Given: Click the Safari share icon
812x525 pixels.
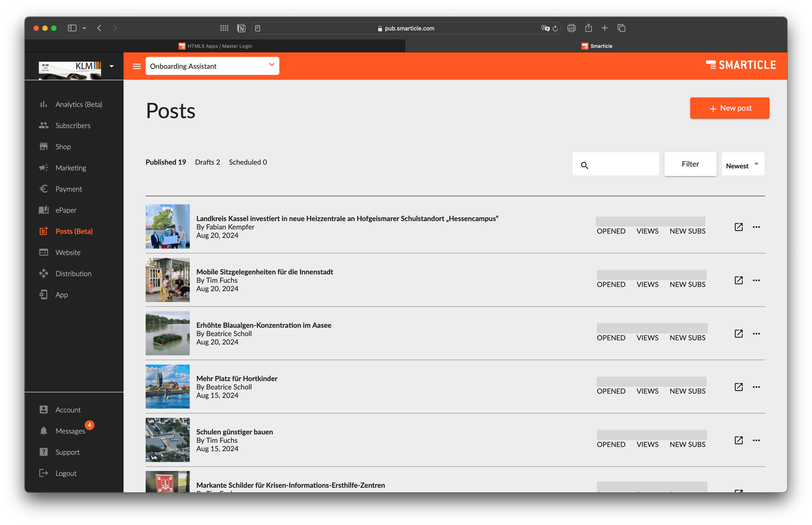Looking at the screenshot, I should pos(588,28).
